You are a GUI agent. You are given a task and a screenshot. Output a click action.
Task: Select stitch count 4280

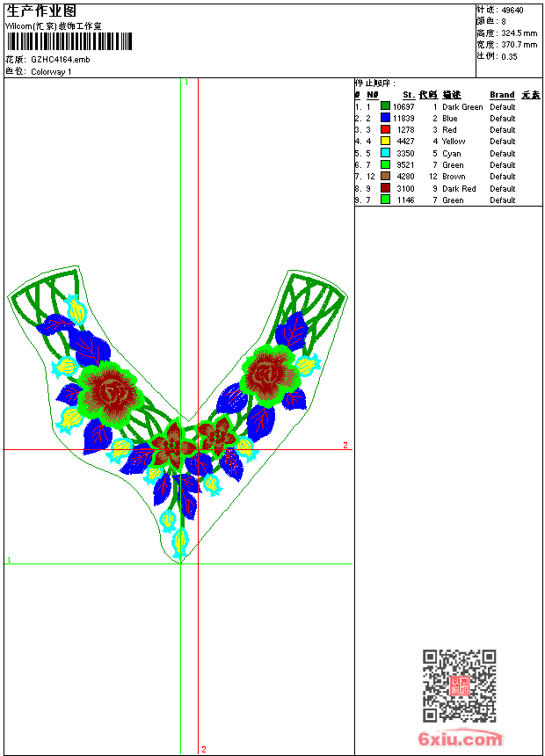(x=405, y=177)
